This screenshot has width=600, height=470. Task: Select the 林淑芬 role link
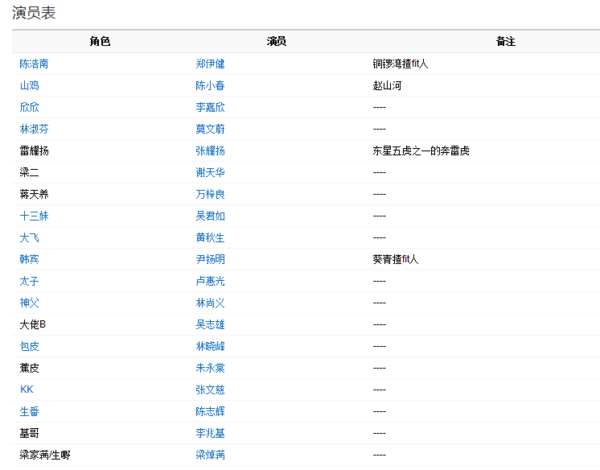click(34, 129)
